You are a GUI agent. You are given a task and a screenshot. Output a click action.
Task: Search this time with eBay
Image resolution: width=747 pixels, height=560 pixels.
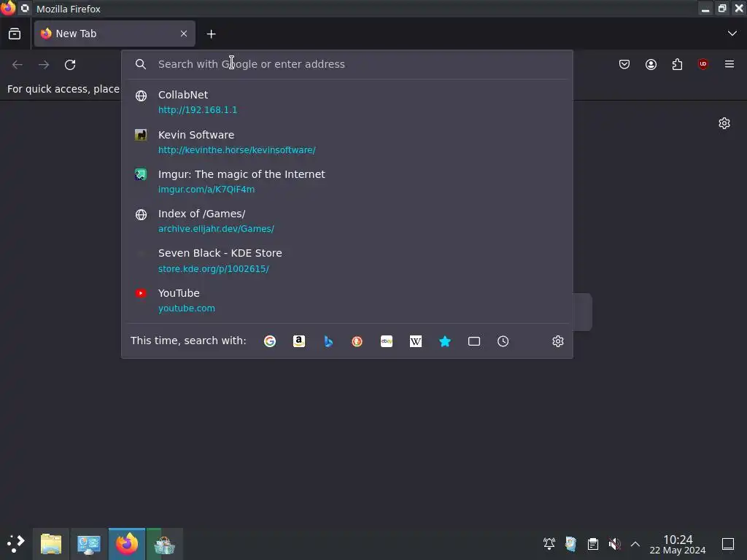click(387, 341)
